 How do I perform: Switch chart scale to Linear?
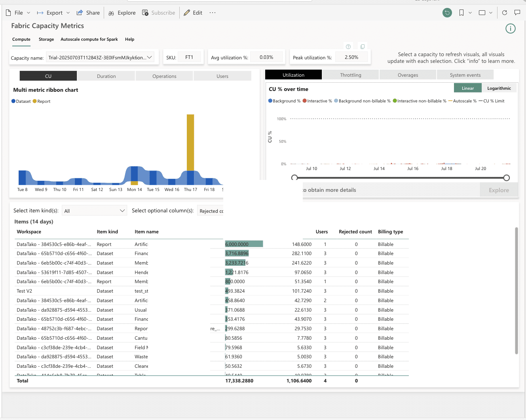coord(467,88)
